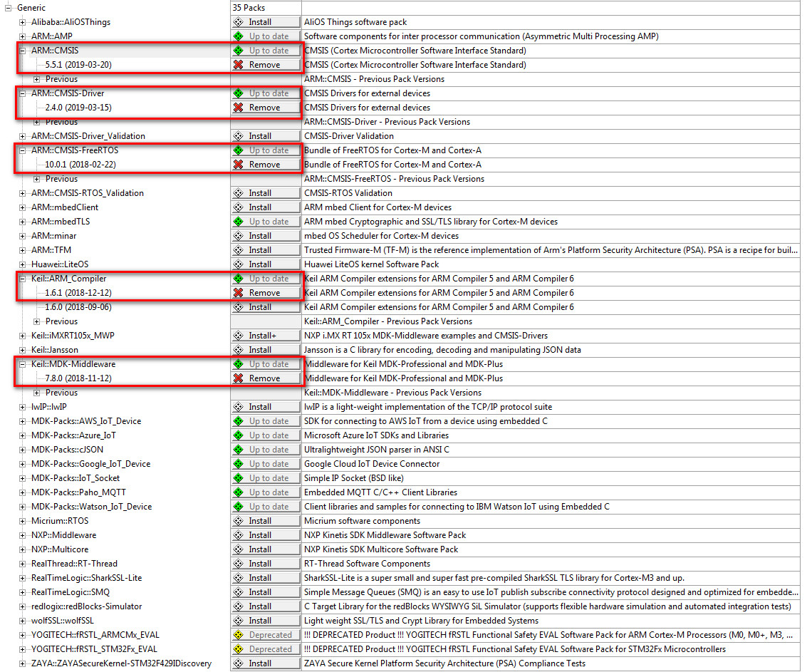Screen dimensions: 807x672
Task: Remove MDK-Middleware version 7.8.0
Action: (x=266, y=378)
